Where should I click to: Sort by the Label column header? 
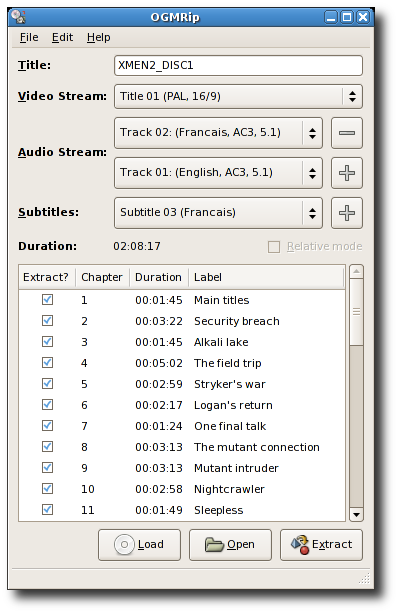[266, 277]
